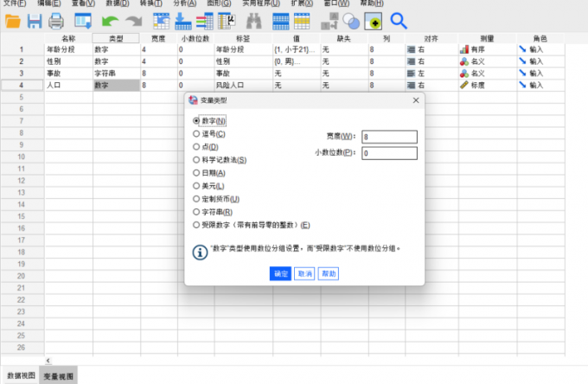588x384 pixels.
Task: Select the 定制货币(U) radio button
Action: click(196, 199)
